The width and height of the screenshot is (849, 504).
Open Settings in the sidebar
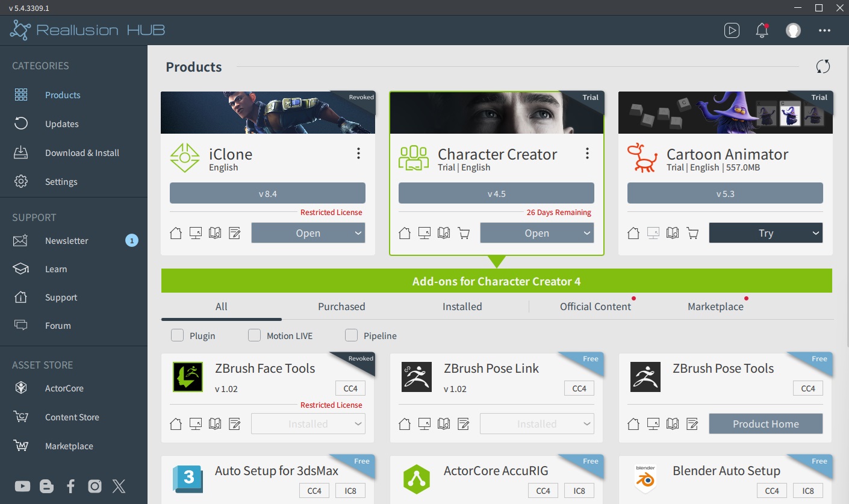coord(73,182)
